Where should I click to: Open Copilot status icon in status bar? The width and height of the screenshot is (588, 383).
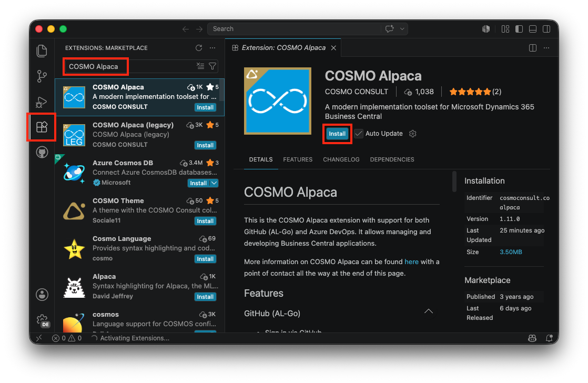(x=532, y=338)
